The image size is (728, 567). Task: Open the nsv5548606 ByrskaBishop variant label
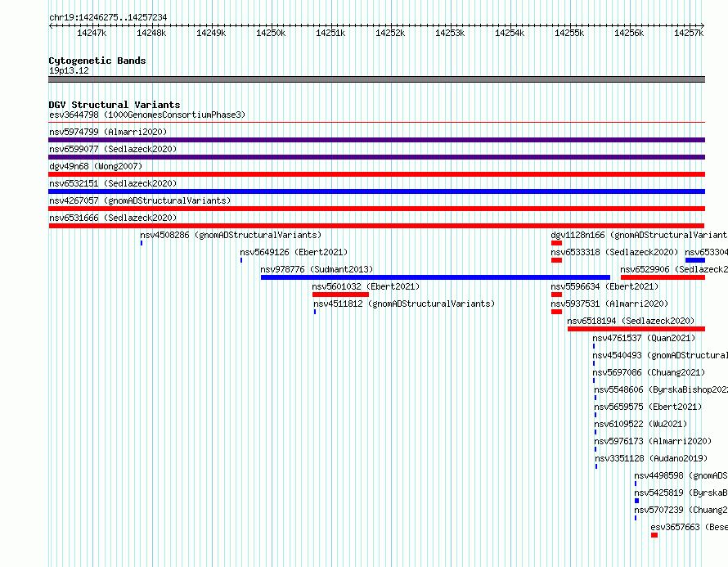point(661,389)
